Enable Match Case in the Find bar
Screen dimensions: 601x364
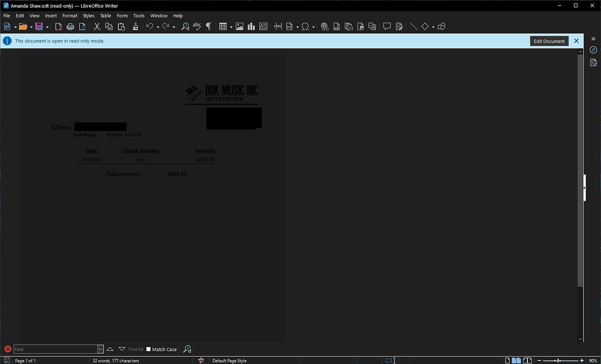click(x=149, y=349)
